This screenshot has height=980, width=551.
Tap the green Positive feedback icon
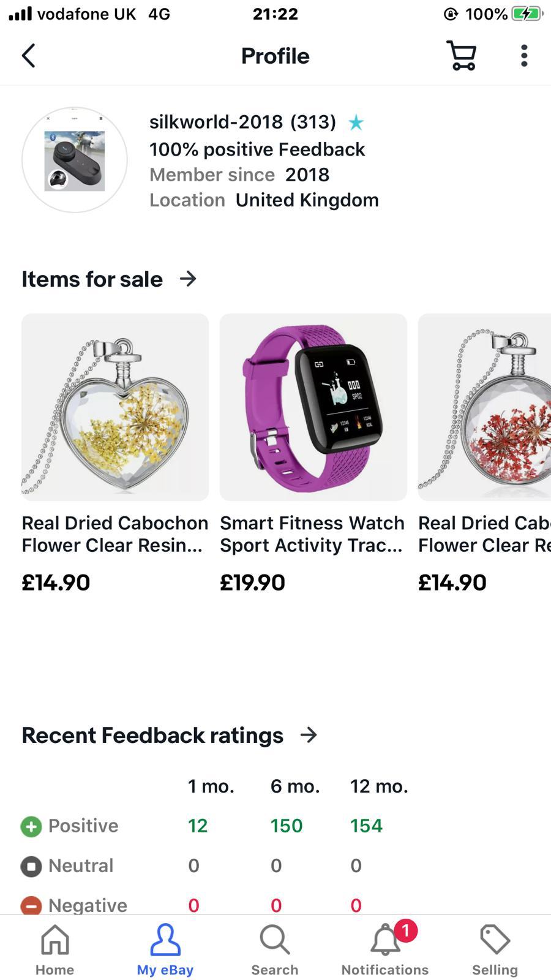[31, 826]
